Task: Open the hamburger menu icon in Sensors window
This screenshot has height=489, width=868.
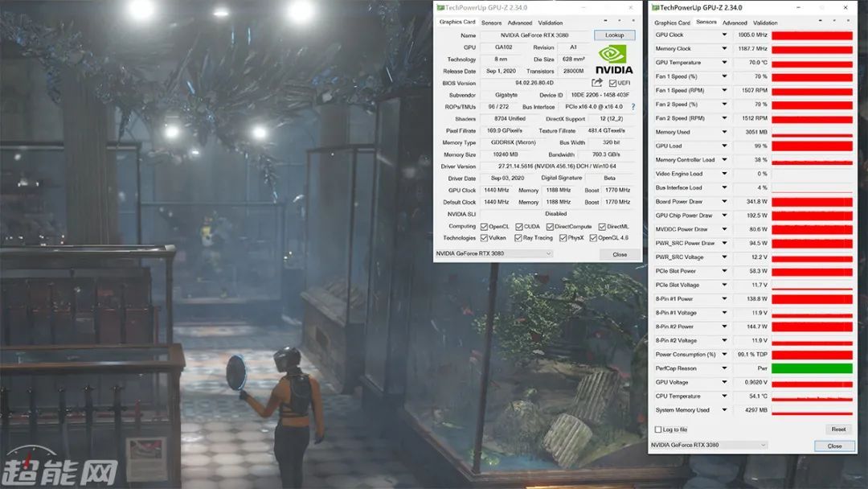Action: click(x=848, y=21)
